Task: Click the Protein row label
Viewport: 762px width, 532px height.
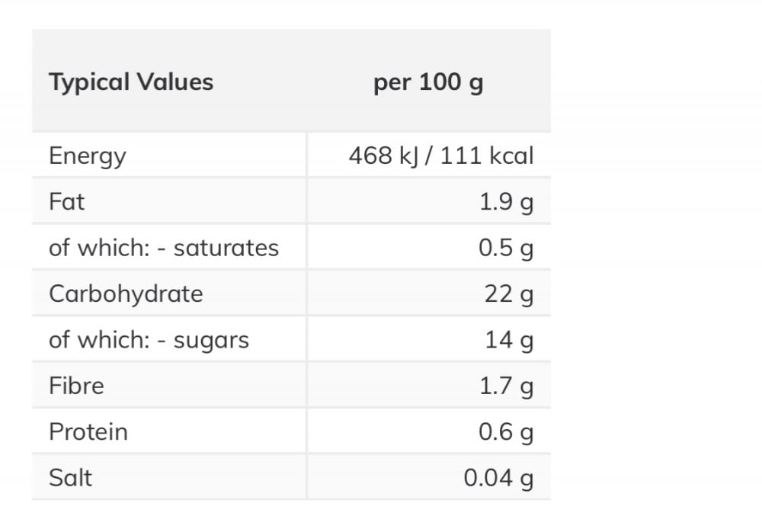Action: [88, 432]
